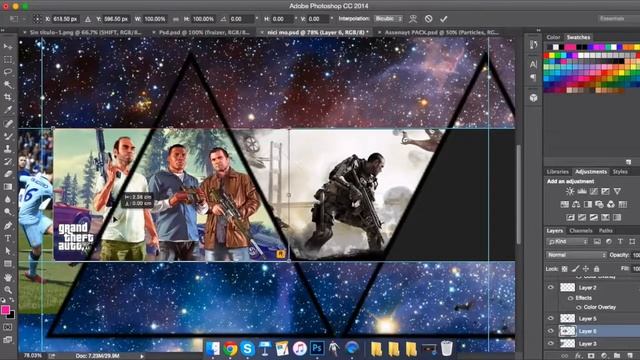
Task: Select the Layer 5 thumbnail
Action: (567, 318)
